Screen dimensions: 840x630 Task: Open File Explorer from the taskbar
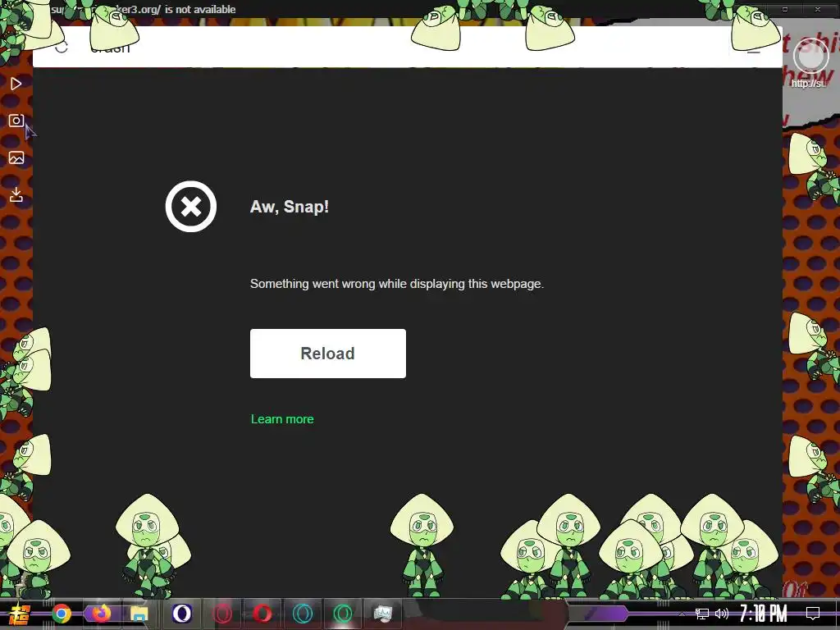139,614
